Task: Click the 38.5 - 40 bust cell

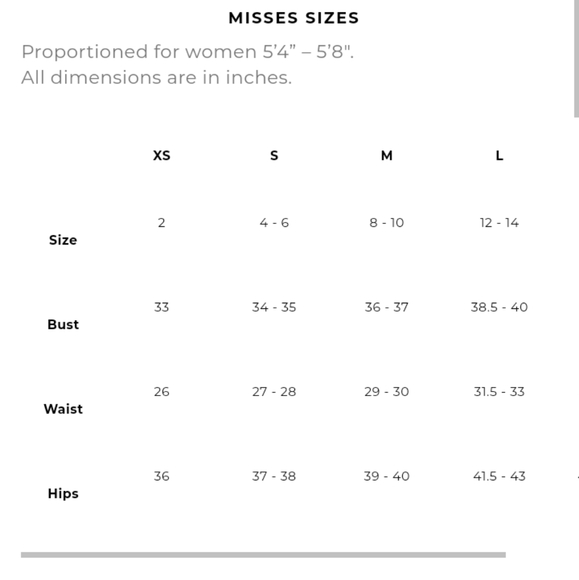Action: (x=499, y=307)
